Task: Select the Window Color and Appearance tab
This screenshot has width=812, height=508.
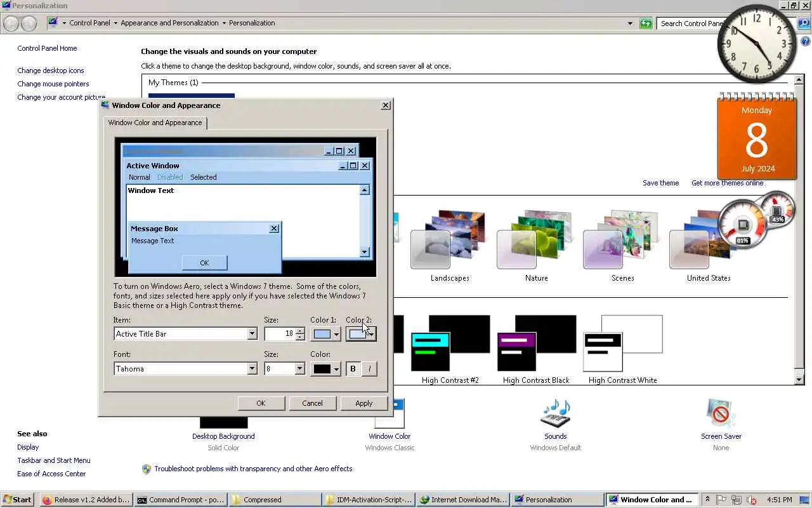Action: click(x=155, y=123)
